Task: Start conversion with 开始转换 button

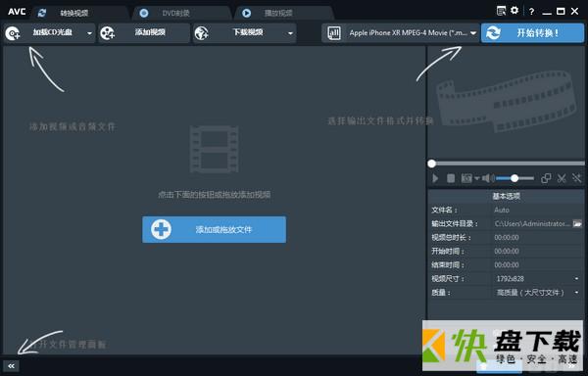Action: [532, 33]
